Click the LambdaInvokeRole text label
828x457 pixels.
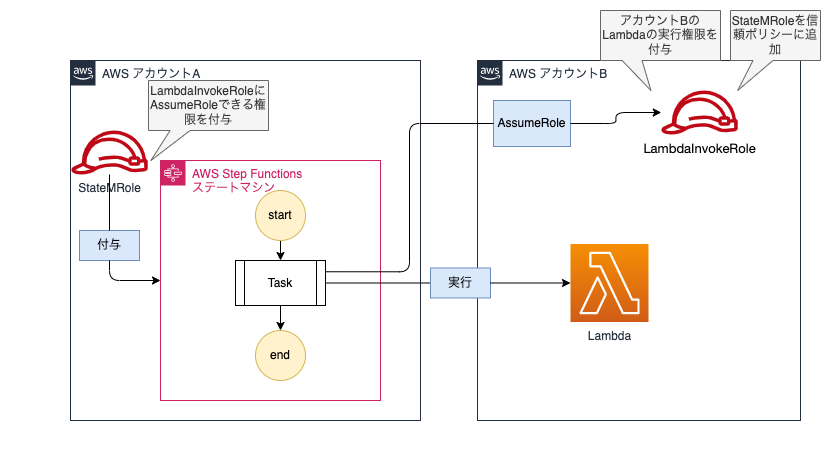click(698, 148)
